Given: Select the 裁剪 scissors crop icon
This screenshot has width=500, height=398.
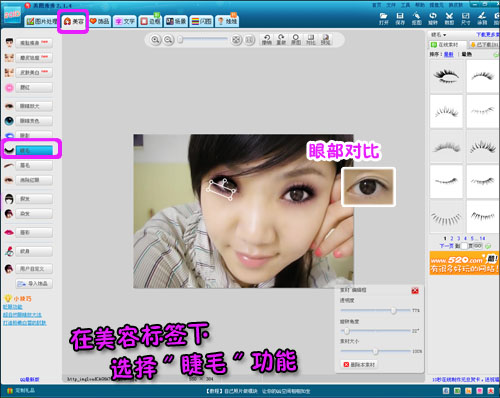Looking at the screenshot, I should pos(449,19).
